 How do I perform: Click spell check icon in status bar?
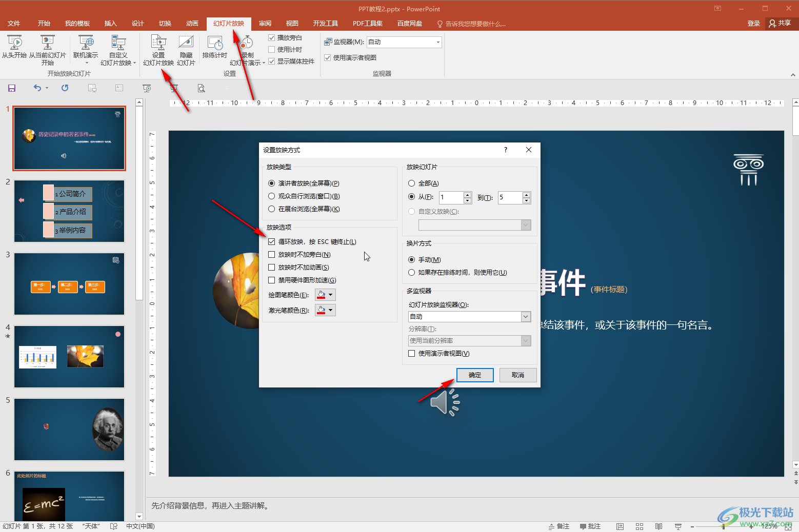(x=114, y=526)
